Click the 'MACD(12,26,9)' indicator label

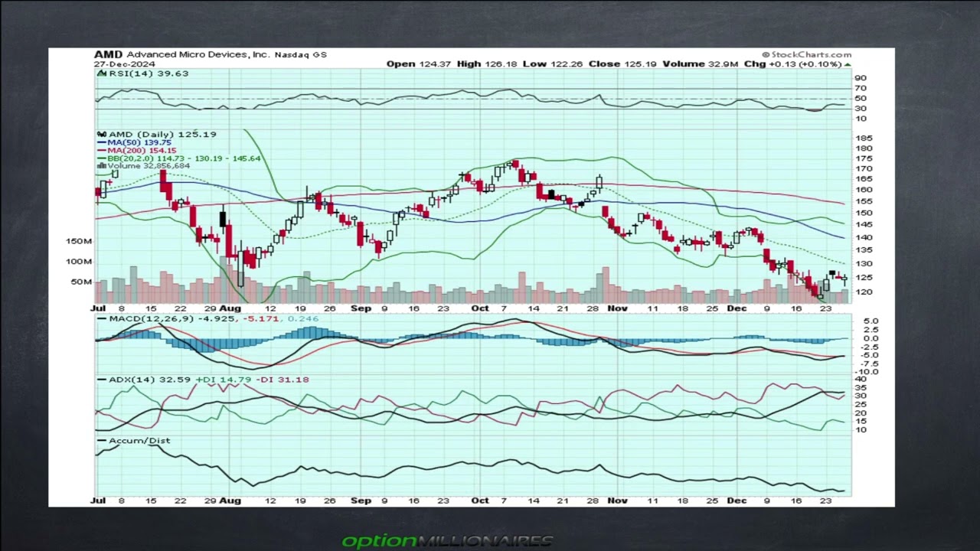tap(151, 318)
